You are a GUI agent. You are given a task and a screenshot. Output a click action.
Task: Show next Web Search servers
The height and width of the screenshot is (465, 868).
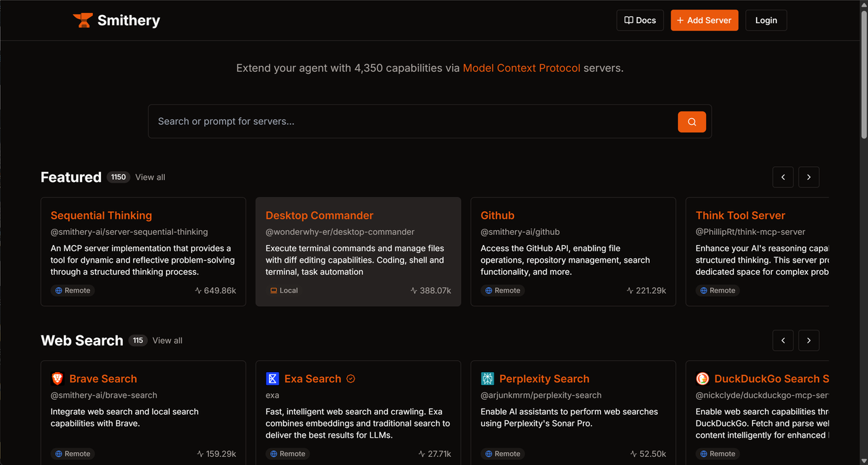[x=809, y=341]
